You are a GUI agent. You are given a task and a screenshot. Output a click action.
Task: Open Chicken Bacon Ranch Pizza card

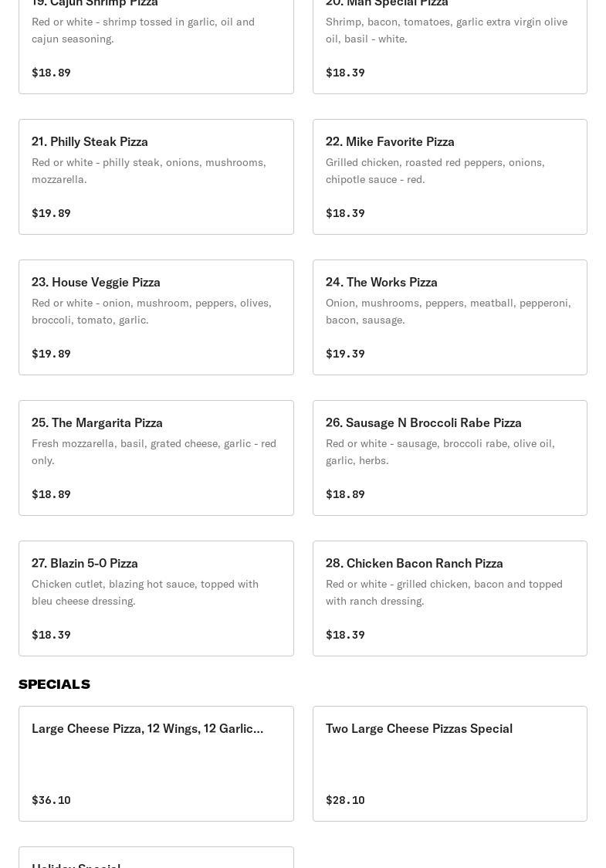tap(449, 598)
